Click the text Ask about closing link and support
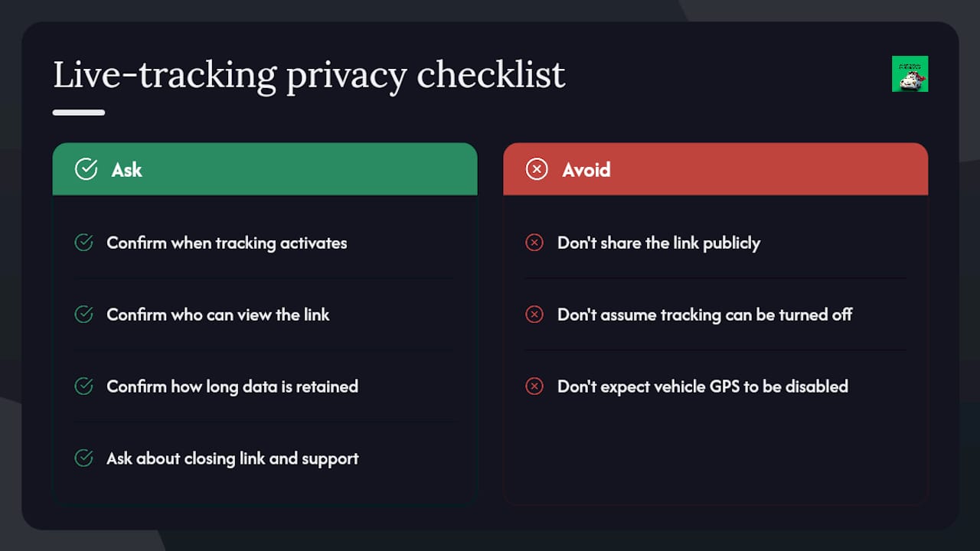Image resolution: width=980 pixels, height=551 pixels. click(x=232, y=459)
